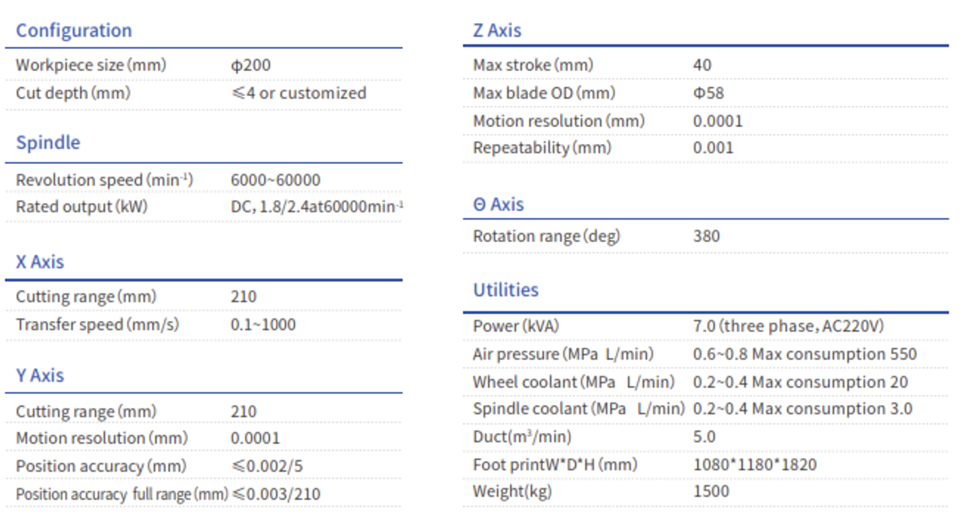Screen dimensions: 980x524
Task: Click the Configuration section heading
Action: click(74, 30)
